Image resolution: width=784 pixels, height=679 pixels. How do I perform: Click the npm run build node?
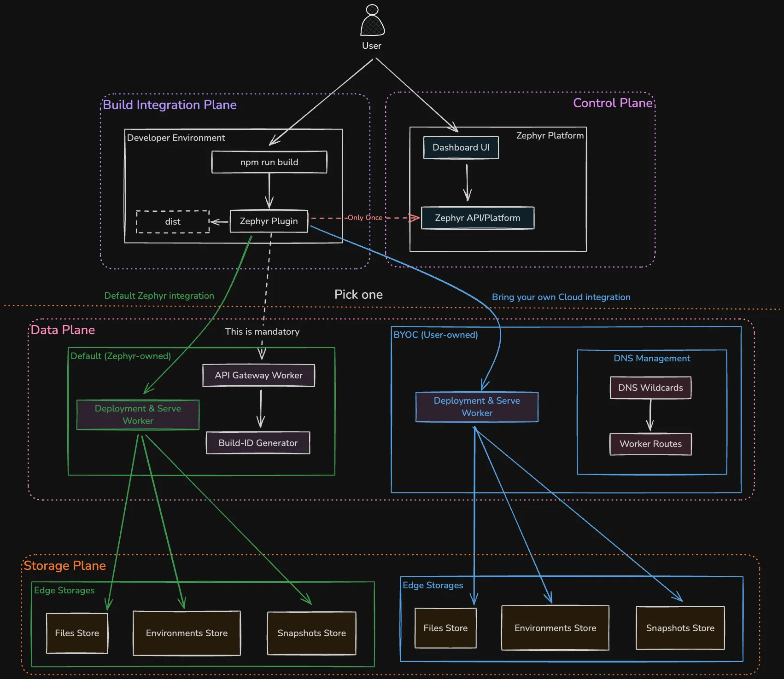click(269, 162)
